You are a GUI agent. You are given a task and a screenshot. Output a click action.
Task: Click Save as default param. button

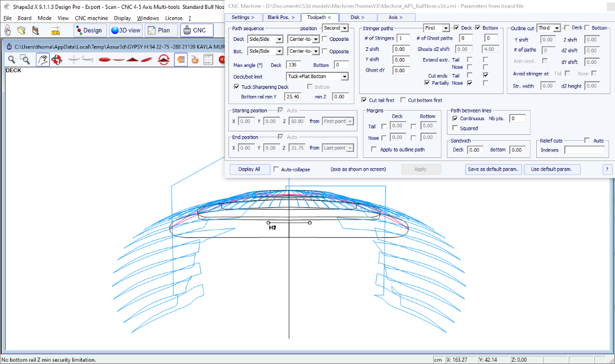click(493, 169)
